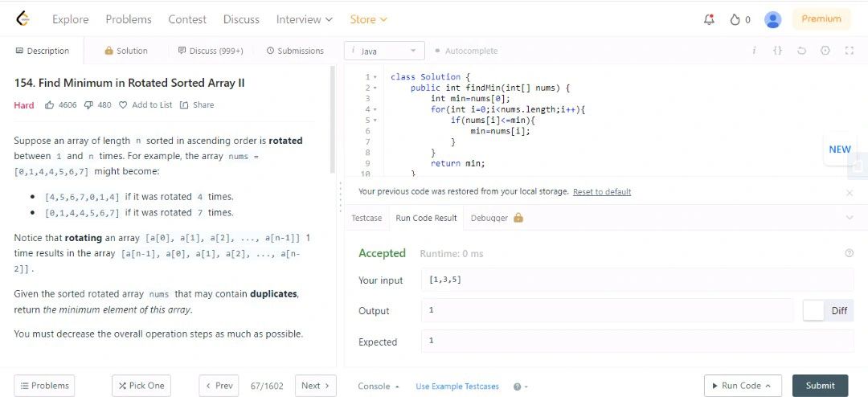Select the Testcase tab
The width and height of the screenshot is (868, 397).
click(x=366, y=218)
